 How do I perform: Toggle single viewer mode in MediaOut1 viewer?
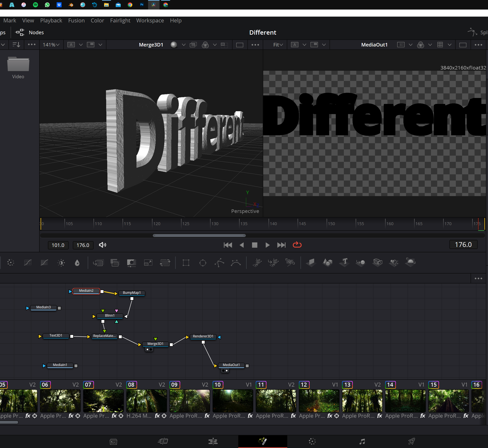click(463, 45)
